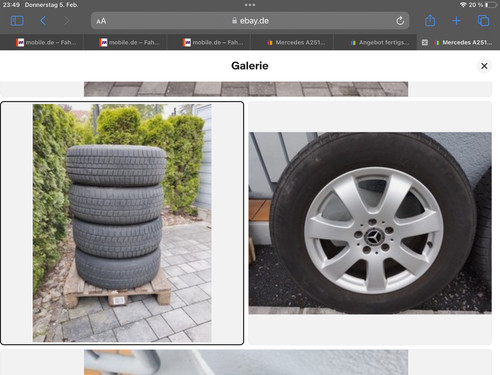Image resolution: width=500 pixels, height=375 pixels.
Task: Select the stacked tires on pallet photo
Action: tap(122, 223)
